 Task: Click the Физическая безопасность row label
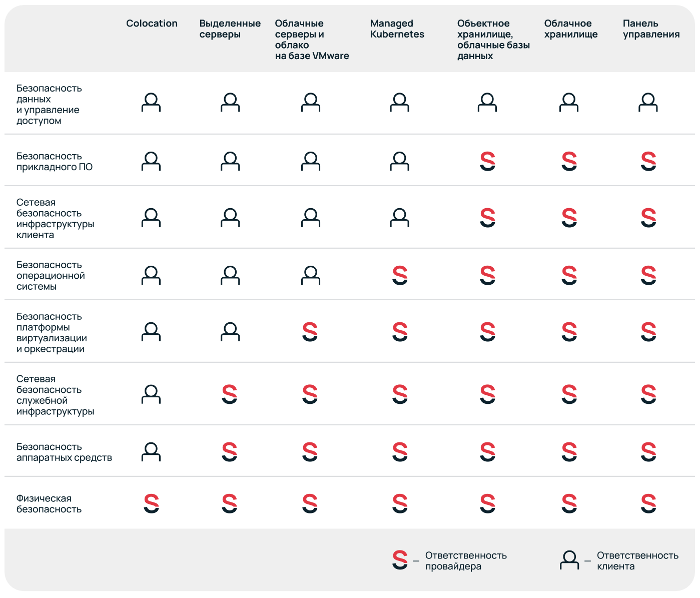(x=49, y=504)
